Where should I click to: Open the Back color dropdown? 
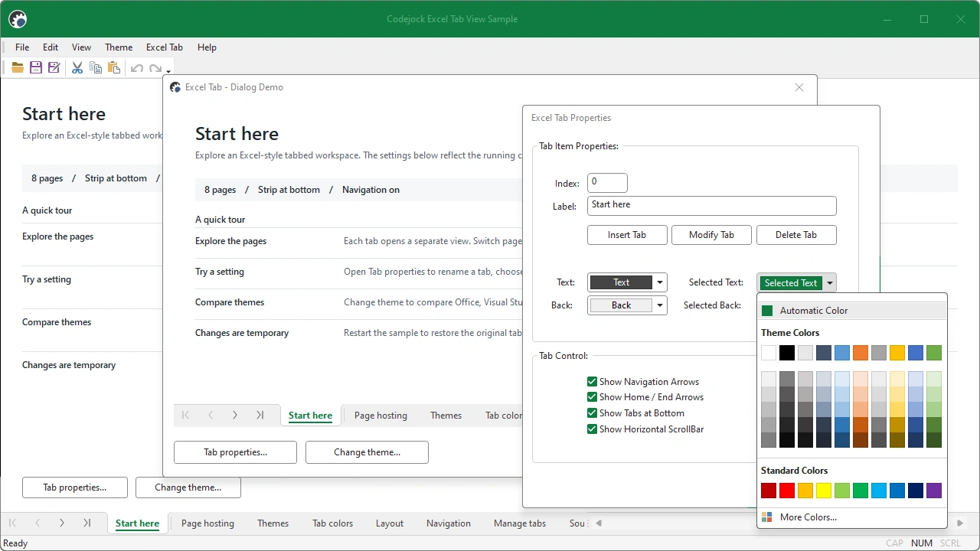(659, 305)
